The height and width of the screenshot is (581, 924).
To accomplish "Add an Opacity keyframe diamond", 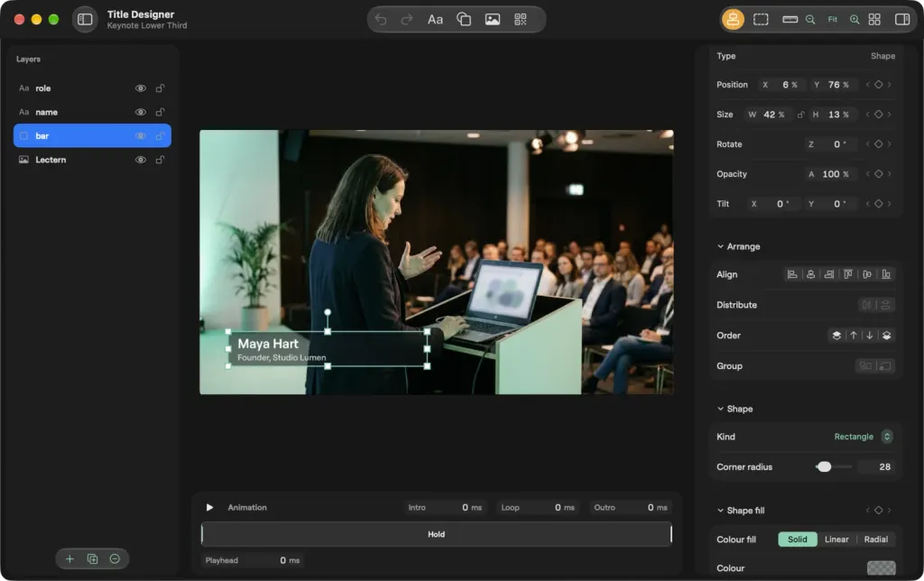I will (878, 174).
